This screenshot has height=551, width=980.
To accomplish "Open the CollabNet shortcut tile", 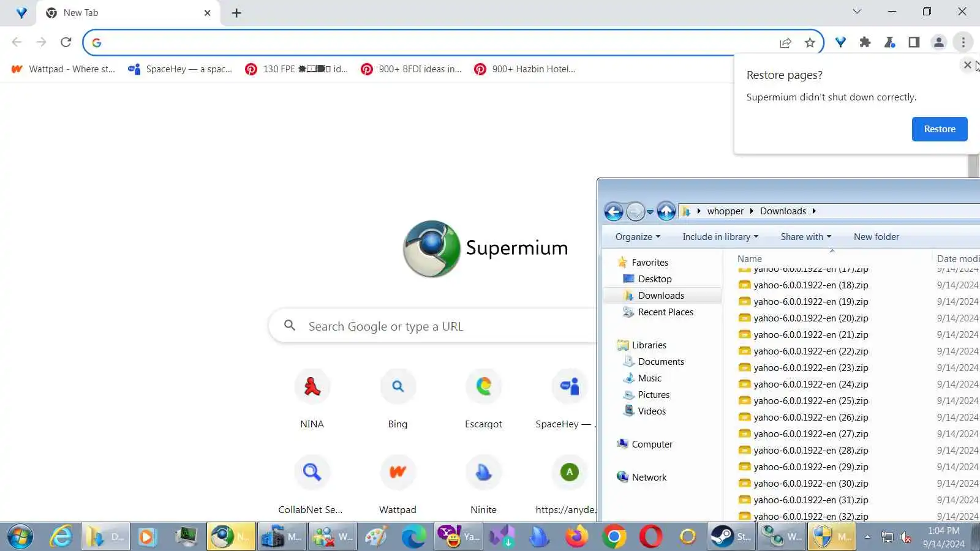I will (312, 485).
